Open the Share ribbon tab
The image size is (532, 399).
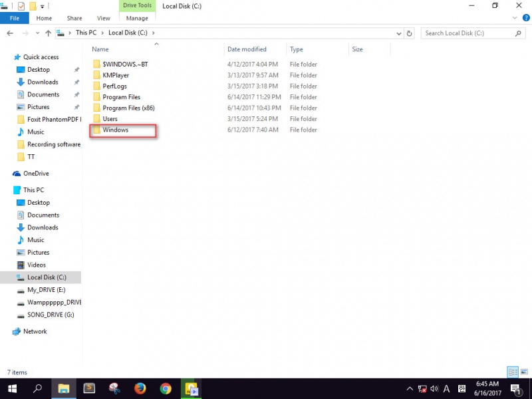click(74, 19)
